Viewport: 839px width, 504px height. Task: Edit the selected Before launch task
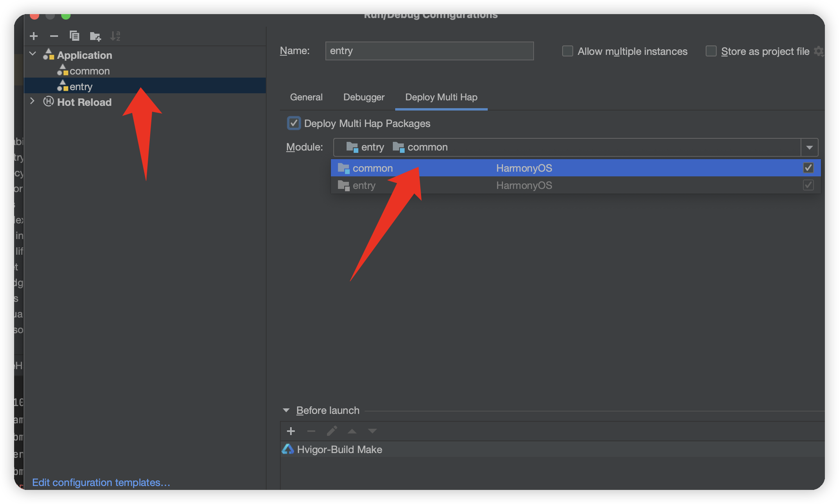coord(332,431)
